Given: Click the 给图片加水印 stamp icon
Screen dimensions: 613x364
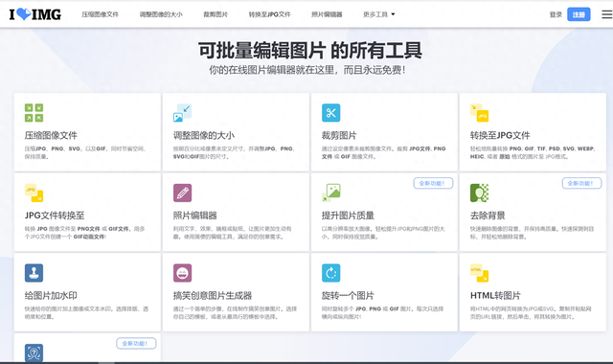Looking at the screenshot, I should pyautogui.click(x=34, y=273).
